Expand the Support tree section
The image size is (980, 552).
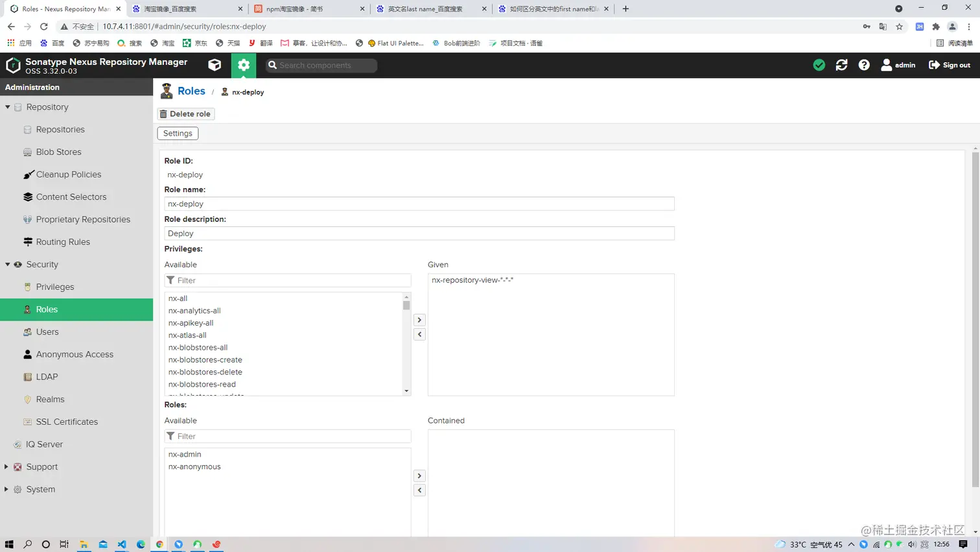pos(6,466)
